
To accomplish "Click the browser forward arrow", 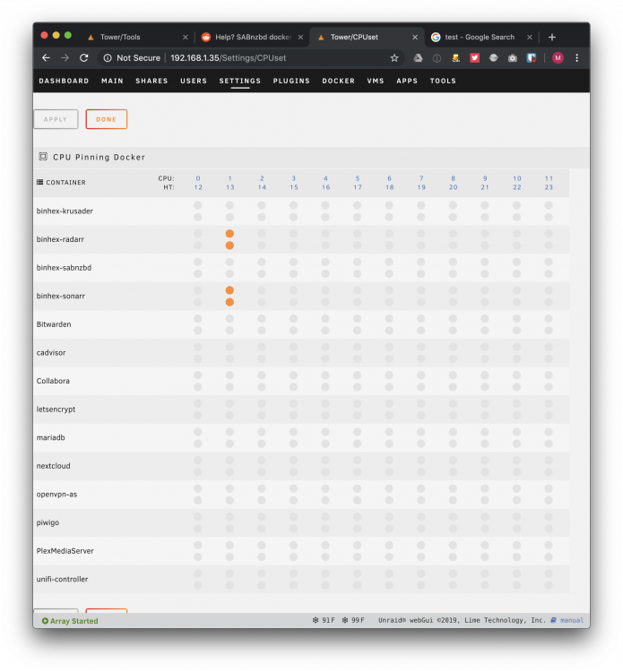I will 65,58.
